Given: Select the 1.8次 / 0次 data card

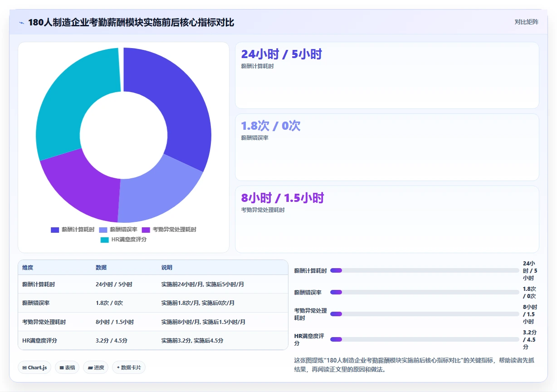Looking at the screenshot, I should [387, 147].
